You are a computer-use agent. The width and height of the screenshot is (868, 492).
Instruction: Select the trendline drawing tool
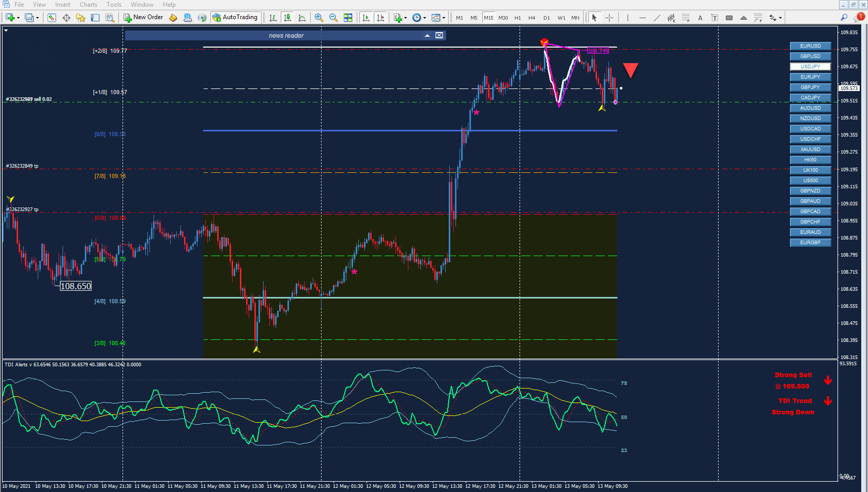[657, 18]
